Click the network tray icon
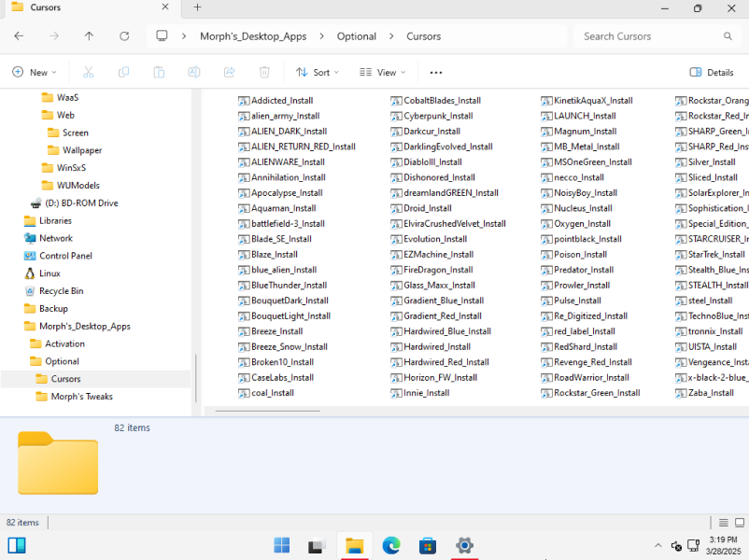Image resolution: width=749 pixels, height=560 pixels. point(693,545)
